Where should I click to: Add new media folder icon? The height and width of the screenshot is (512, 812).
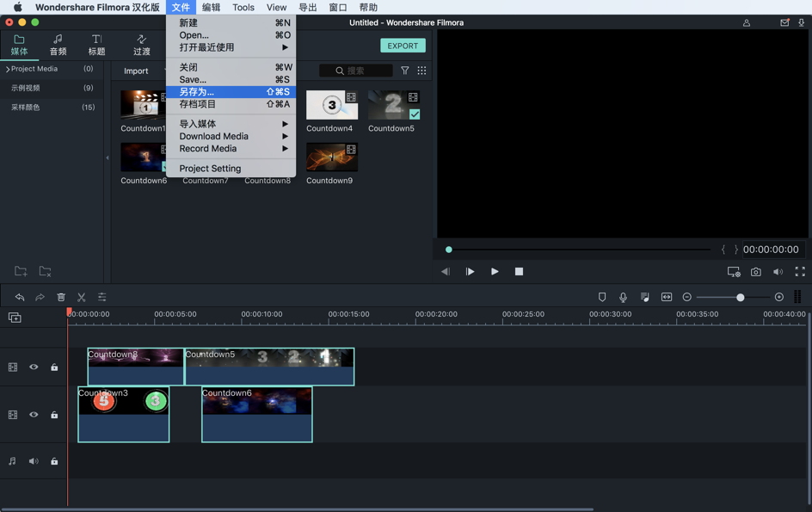tap(21, 271)
